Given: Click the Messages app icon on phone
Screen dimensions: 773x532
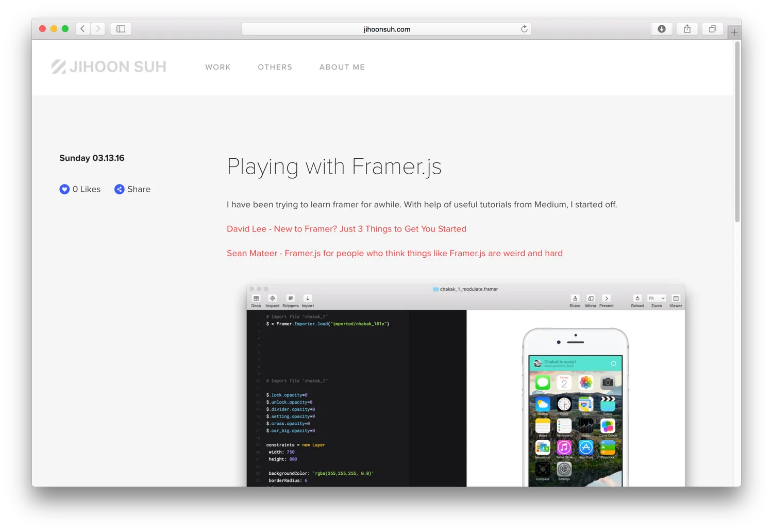Looking at the screenshot, I should coord(543,383).
